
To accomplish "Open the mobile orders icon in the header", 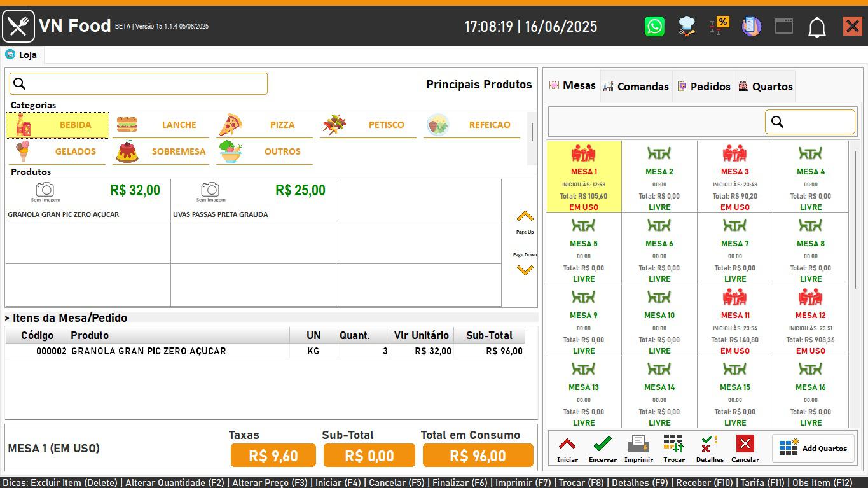I will click(750, 26).
